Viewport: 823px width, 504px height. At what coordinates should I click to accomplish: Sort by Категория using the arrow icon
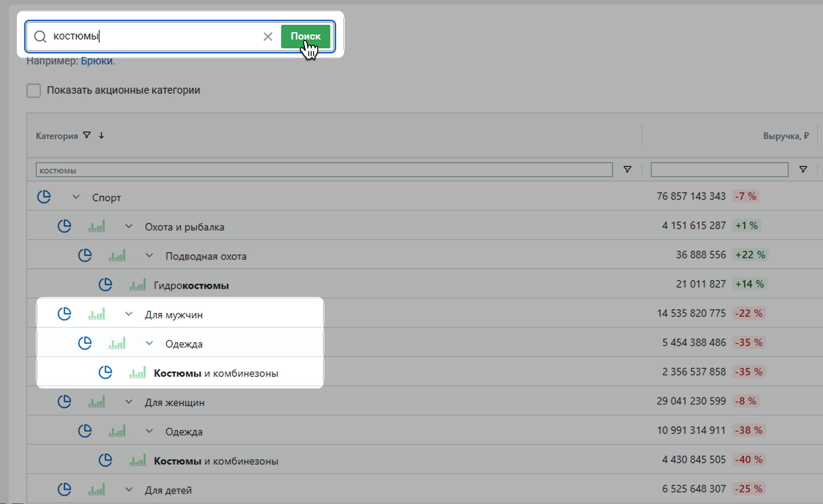101,135
